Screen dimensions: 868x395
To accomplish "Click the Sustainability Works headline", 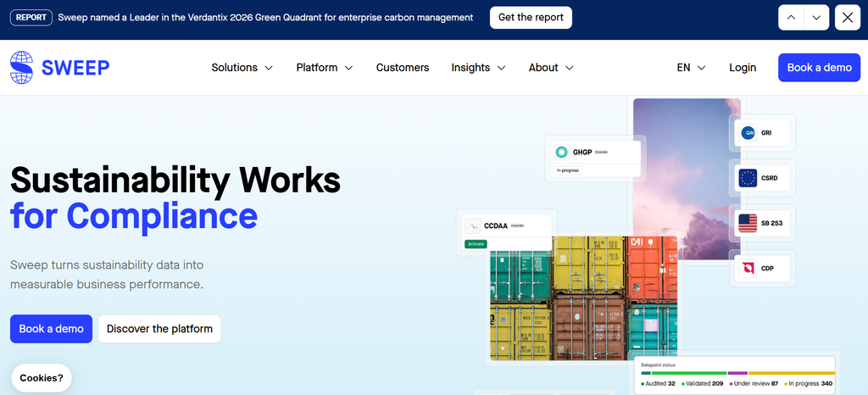I will (x=175, y=181).
